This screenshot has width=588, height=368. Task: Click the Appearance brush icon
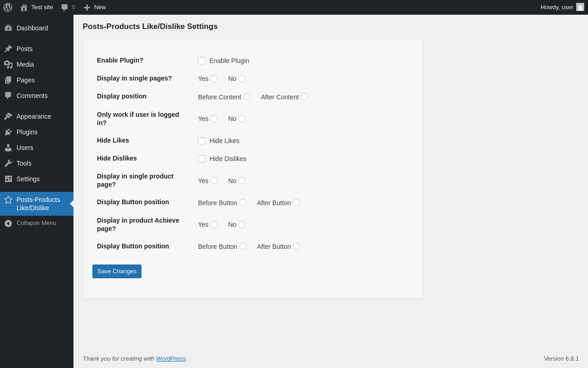(x=8, y=116)
